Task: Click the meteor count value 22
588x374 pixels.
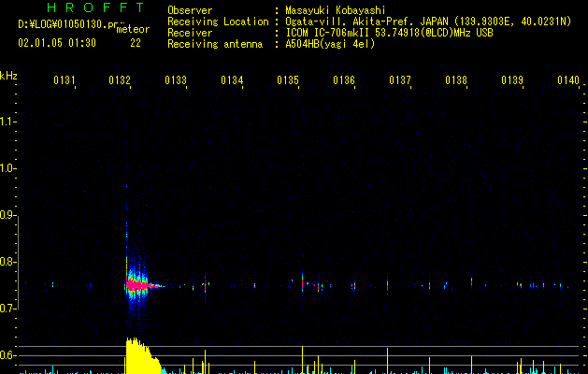Action: (136, 43)
